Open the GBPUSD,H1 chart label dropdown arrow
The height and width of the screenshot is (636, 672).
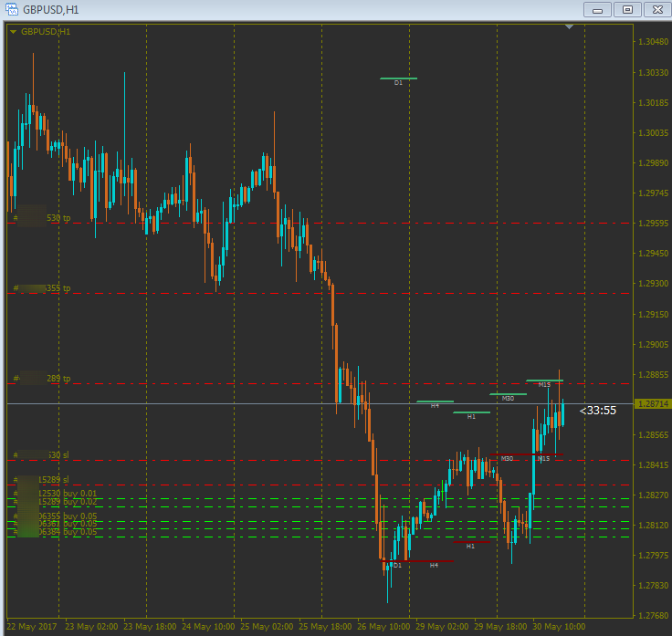pyautogui.click(x=14, y=32)
